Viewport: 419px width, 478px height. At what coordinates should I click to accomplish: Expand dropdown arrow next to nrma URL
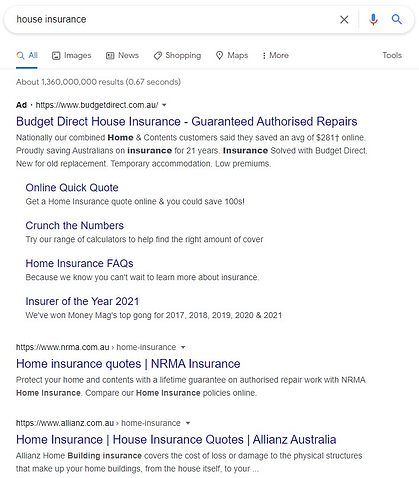[183, 347]
